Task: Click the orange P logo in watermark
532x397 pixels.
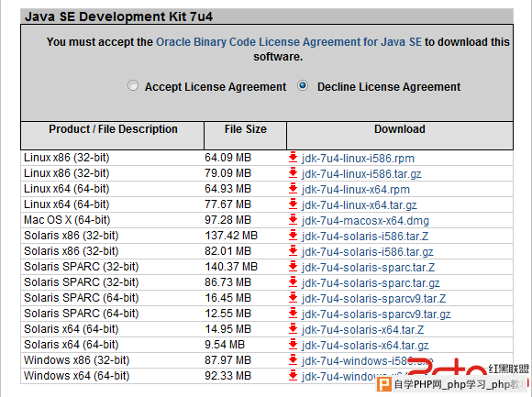Action: pos(384,384)
